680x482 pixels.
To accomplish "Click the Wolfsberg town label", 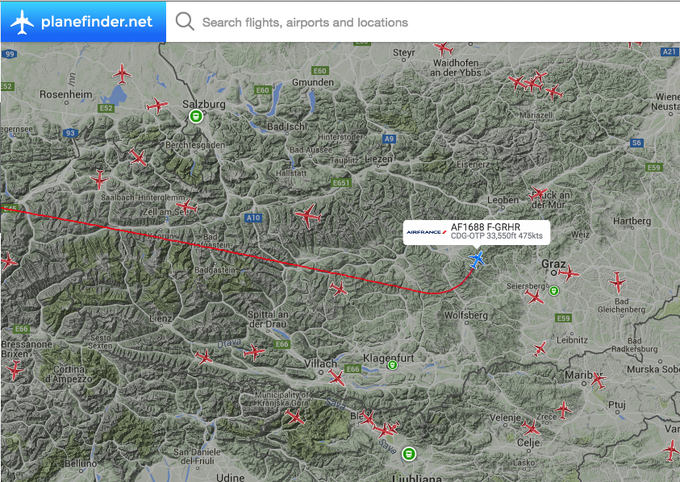I will coord(466,315).
